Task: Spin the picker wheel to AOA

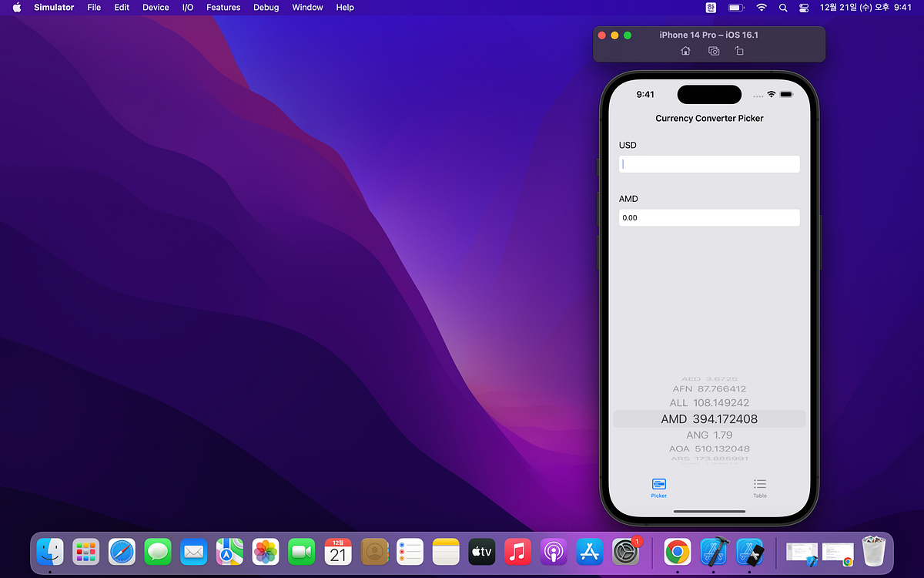Action: [x=708, y=449]
